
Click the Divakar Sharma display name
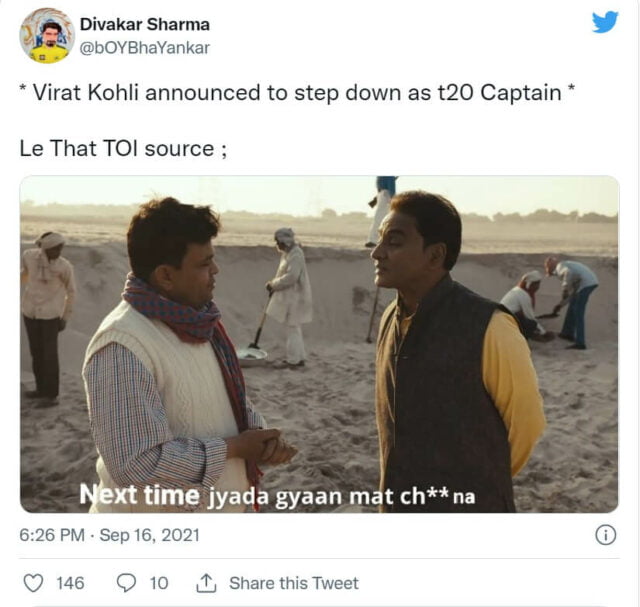pyautogui.click(x=145, y=24)
